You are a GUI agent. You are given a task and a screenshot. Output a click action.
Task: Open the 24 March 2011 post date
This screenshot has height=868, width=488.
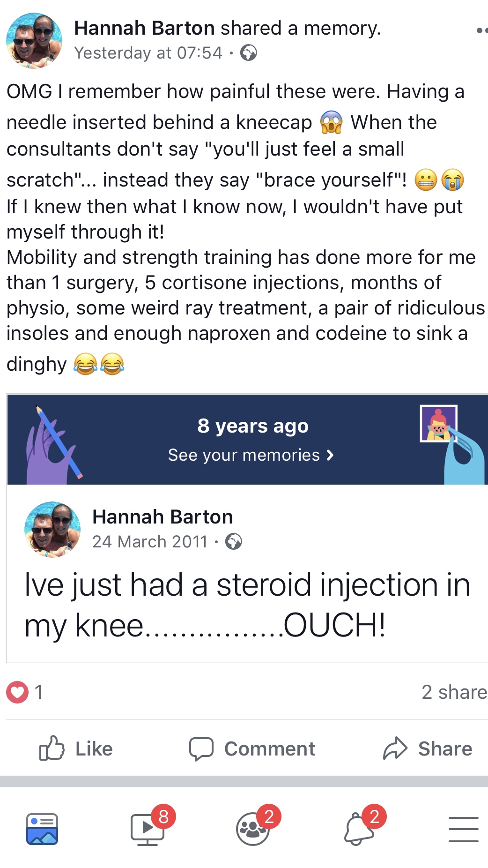[150, 542]
